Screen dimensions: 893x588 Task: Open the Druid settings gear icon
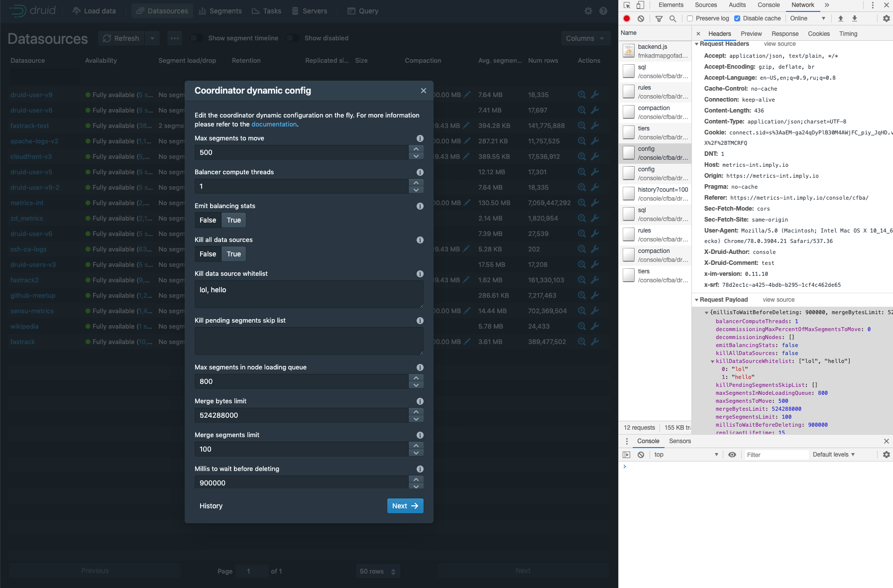point(588,11)
